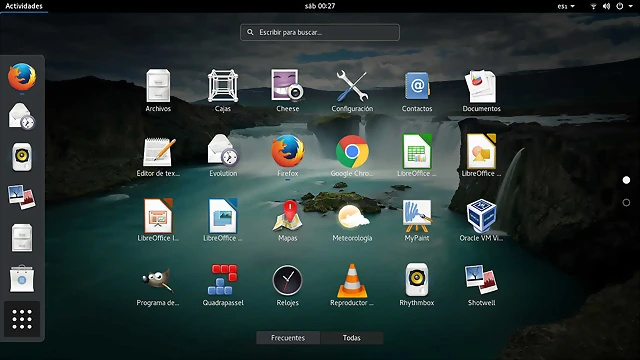
Task: Toggle the Show Applications grid button
Action: pyautogui.click(x=22, y=319)
